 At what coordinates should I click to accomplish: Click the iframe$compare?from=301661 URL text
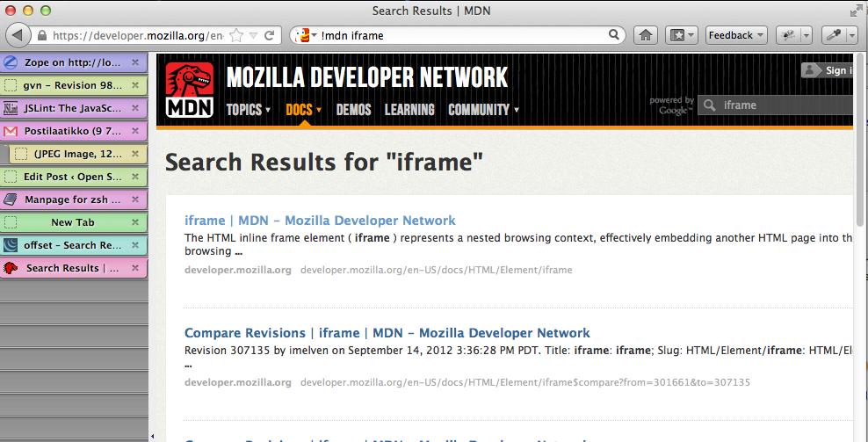[x=525, y=383]
